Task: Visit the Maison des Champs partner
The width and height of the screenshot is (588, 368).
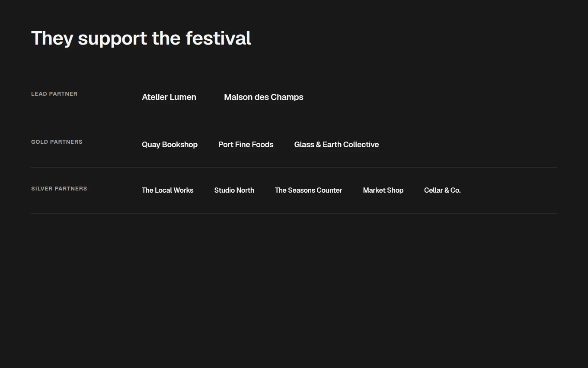Action: pyautogui.click(x=264, y=97)
